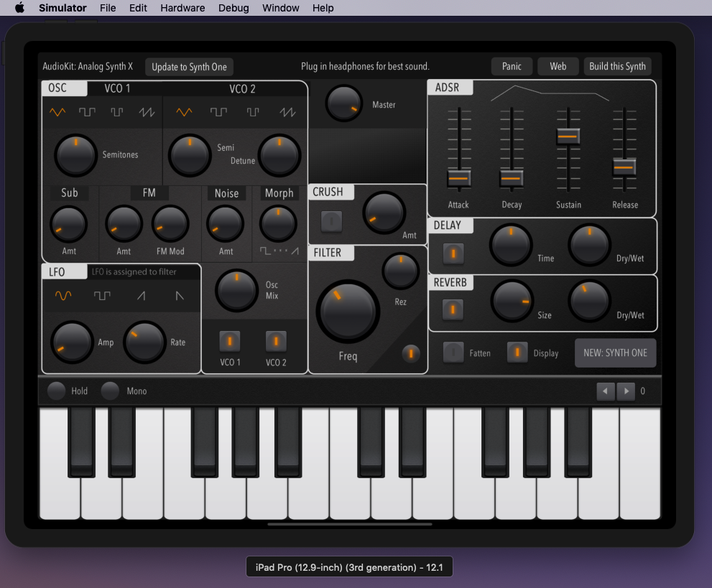Image resolution: width=712 pixels, height=588 pixels.
Task: Click the Osc Mix knob
Action: [236, 290]
